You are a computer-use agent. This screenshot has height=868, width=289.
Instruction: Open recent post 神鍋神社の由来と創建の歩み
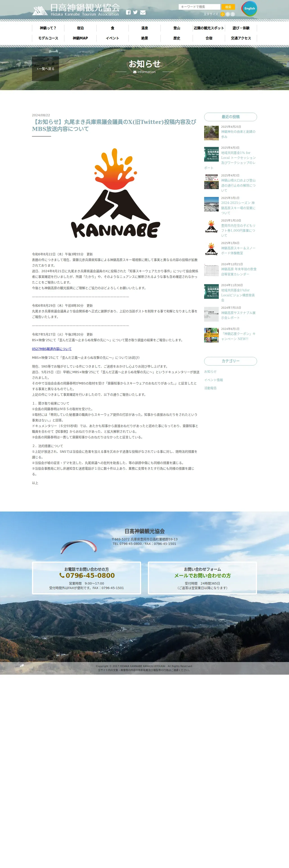click(x=238, y=134)
